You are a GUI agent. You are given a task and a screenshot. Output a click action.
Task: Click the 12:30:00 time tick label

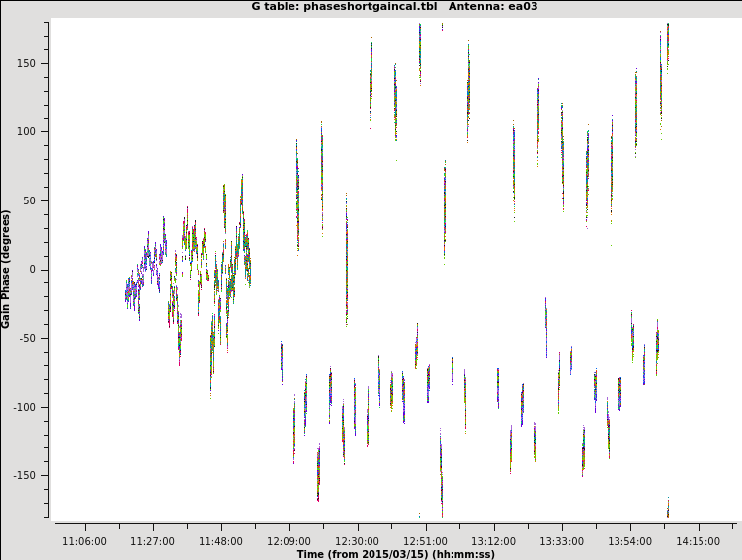coord(358,541)
